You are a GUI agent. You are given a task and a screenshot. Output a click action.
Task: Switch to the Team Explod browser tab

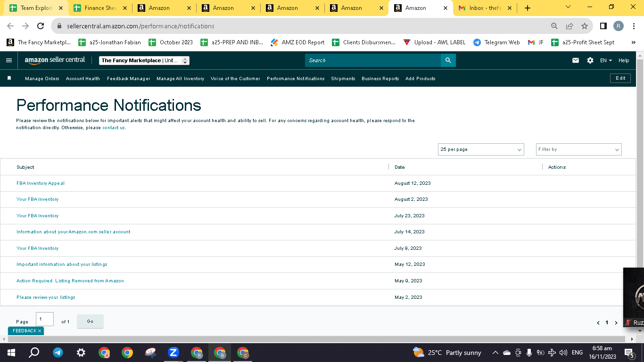(36, 8)
